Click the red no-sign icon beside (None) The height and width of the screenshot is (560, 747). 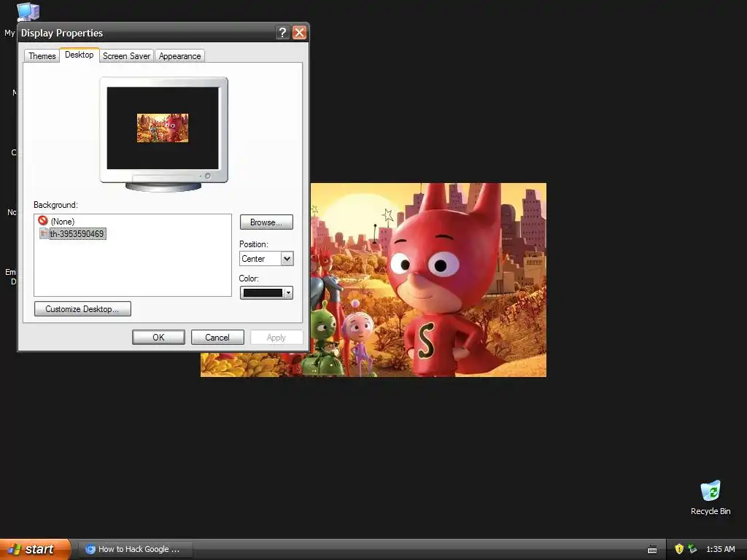pyautogui.click(x=43, y=220)
